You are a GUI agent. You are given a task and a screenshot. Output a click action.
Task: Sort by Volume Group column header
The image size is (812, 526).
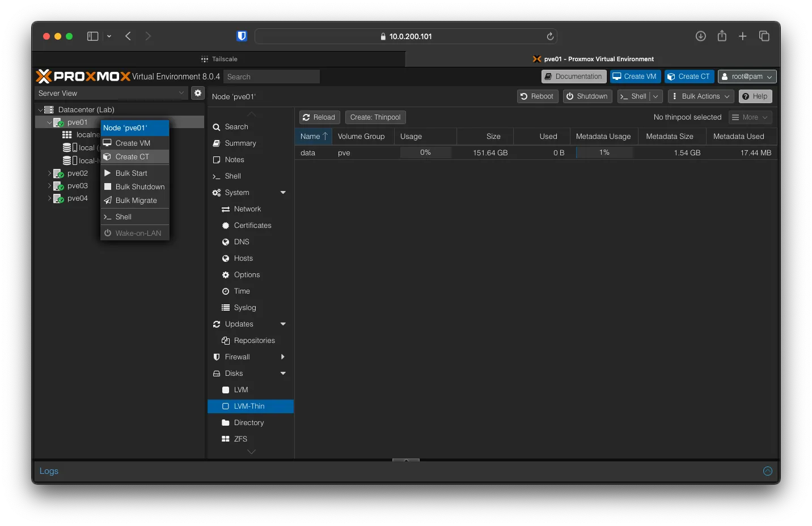point(363,137)
